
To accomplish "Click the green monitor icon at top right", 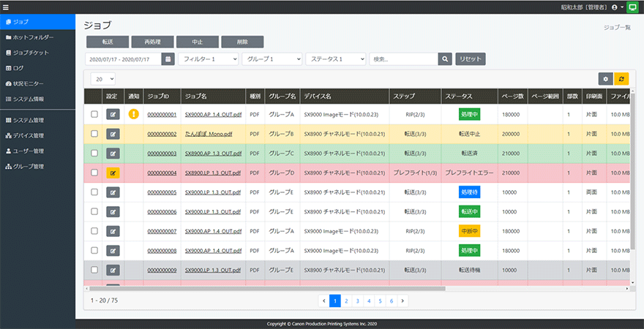I will point(632,7).
